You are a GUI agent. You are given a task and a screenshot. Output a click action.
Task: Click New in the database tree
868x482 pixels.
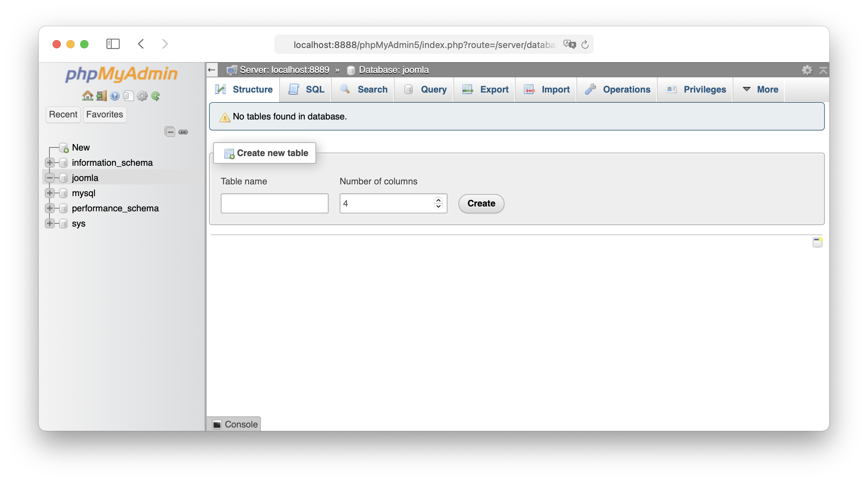tap(81, 147)
